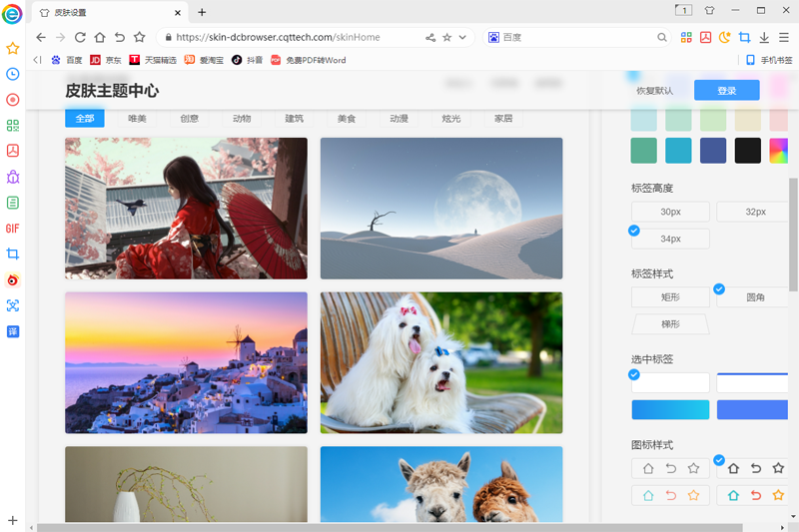Open the downloads icon in toolbar
This screenshot has height=532, width=799.
click(x=764, y=37)
